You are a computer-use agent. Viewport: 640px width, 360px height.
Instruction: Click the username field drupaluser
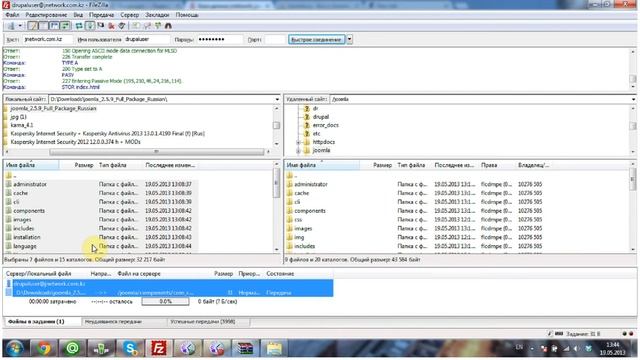(x=147, y=39)
